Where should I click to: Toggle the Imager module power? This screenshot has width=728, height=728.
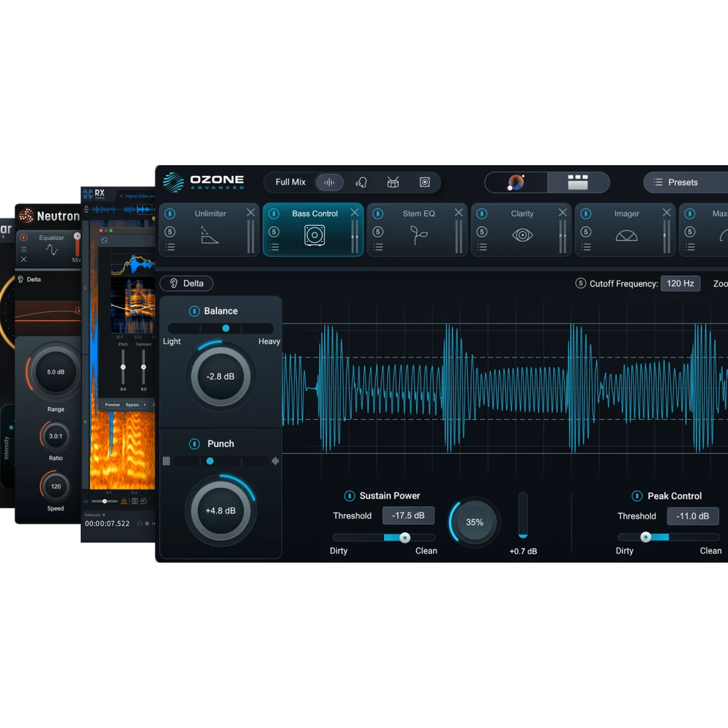(586, 214)
